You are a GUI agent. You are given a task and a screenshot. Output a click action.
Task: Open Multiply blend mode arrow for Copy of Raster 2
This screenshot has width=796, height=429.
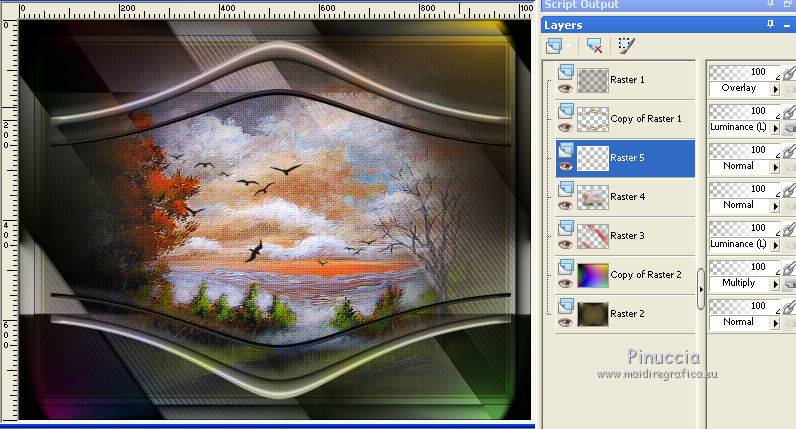click(775, 284)
